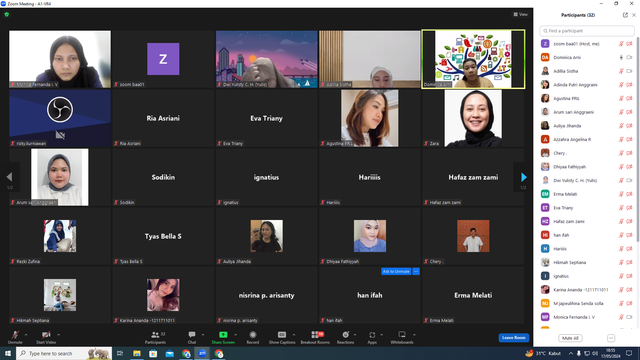Image resolution: width=640 pixels, height=360 pixels.
Task: Toggle muted mic icon for zoom baa01 host
Action: click(x=621, y=44)
